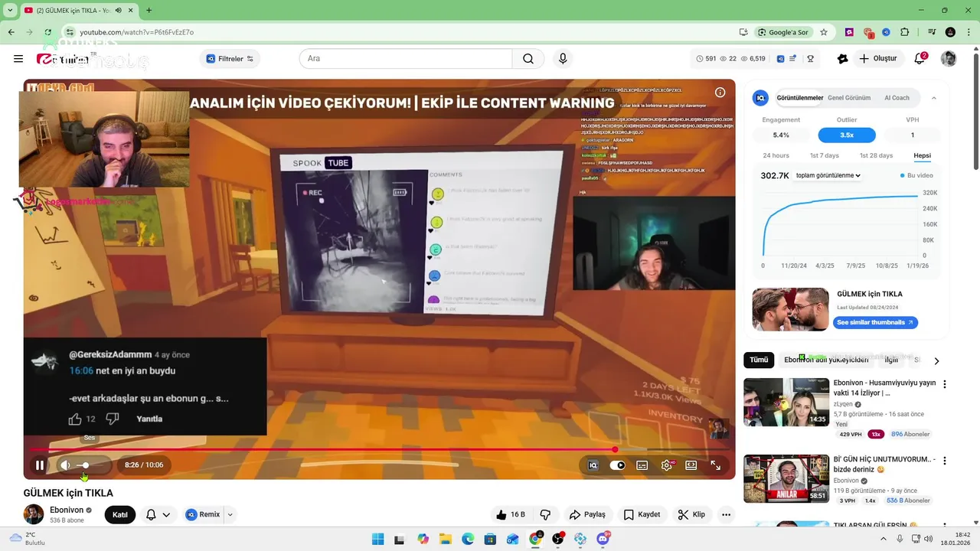The width and height of the screenshot is (980, 551).
Task: Open the vidIQ icon in player controls
Action: click(593, 465)
